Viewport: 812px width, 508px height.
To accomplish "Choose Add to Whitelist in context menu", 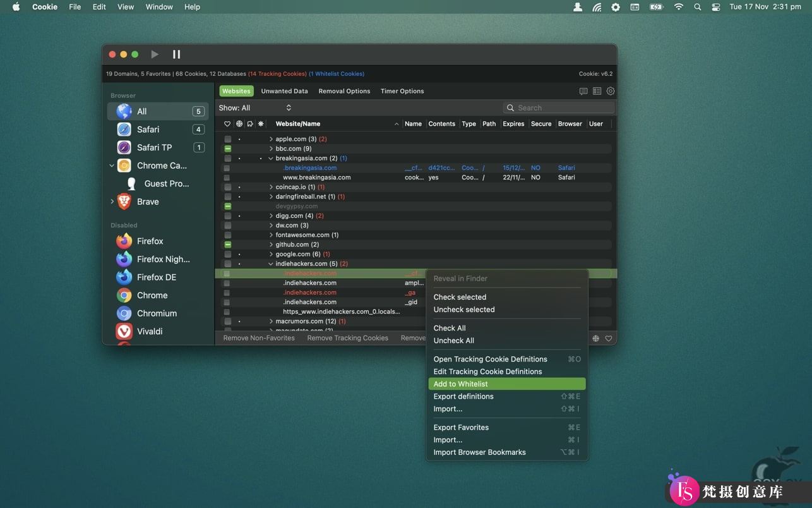I will click(x=507, y=384).
